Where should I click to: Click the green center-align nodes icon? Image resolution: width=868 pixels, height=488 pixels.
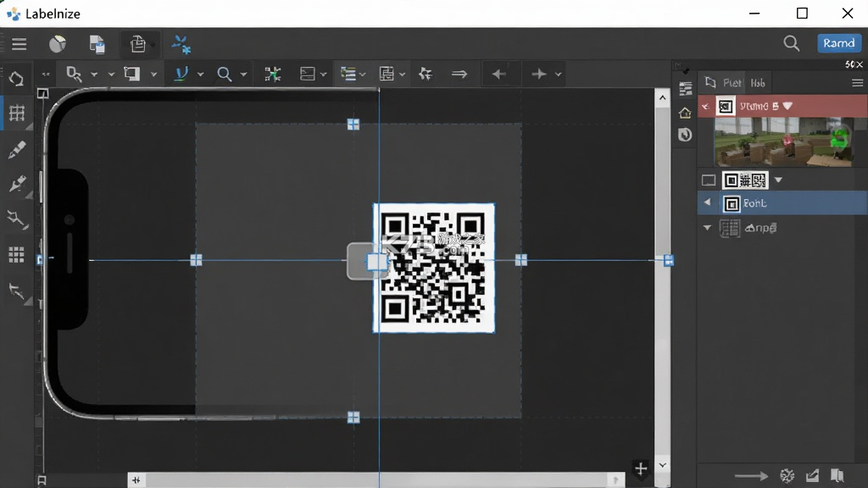pyautogui.click(x=272, y=75)
